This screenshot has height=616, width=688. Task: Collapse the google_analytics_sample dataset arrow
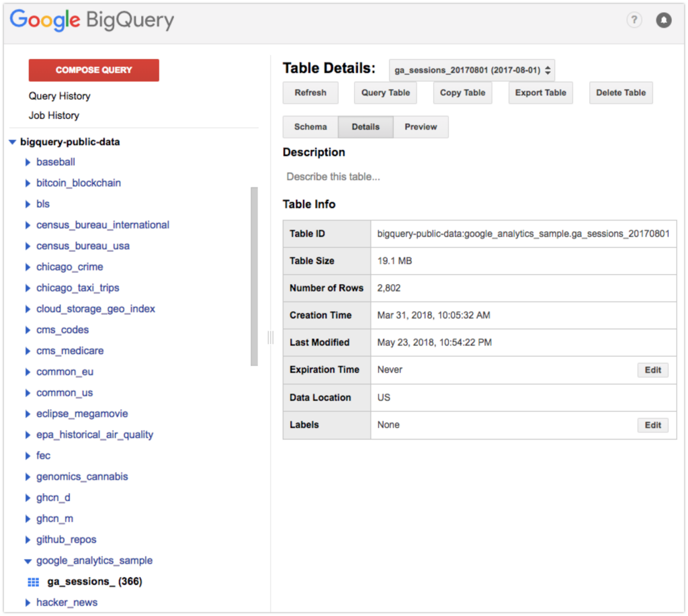(x=28, y=561)
